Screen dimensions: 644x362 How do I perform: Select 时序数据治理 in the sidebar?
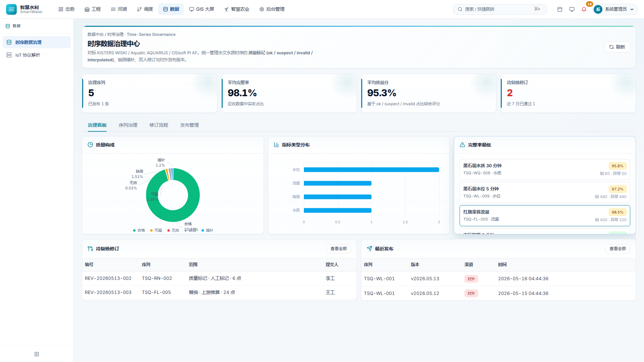tap(37, 42)
